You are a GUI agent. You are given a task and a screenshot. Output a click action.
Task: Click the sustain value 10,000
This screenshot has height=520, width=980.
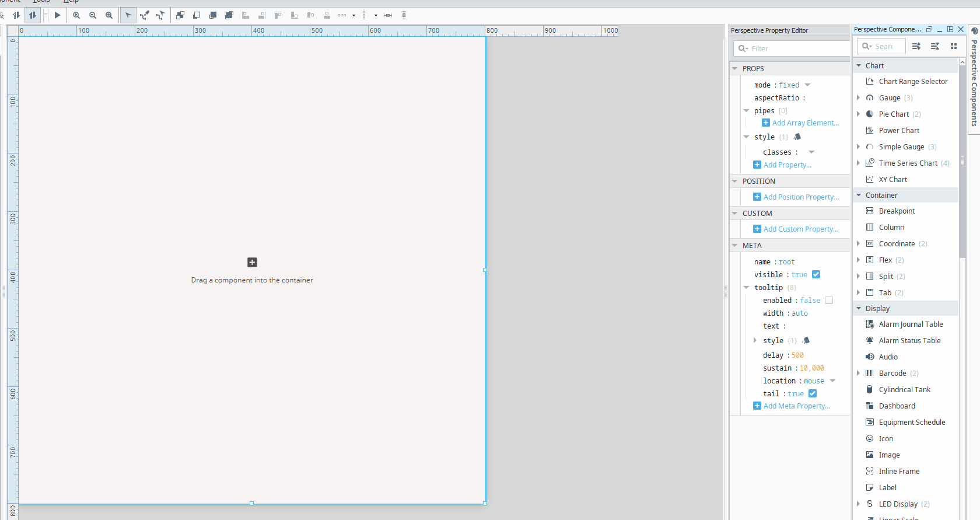811,368
